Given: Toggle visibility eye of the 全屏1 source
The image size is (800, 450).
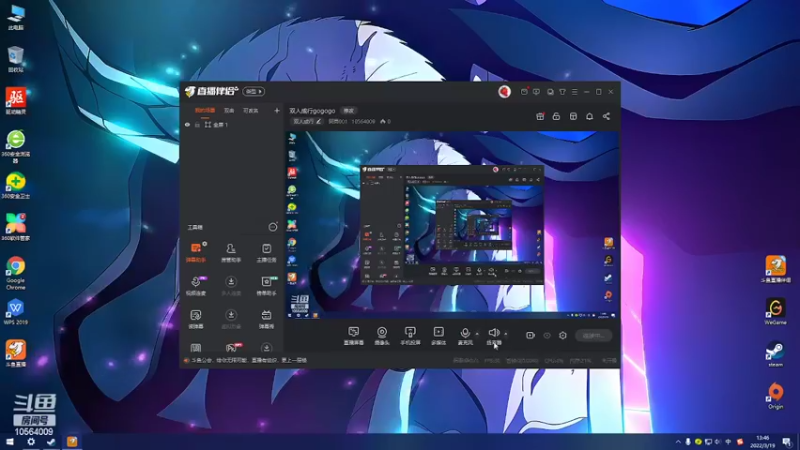Looking at the screenshot, I should (x=187, y=124).
